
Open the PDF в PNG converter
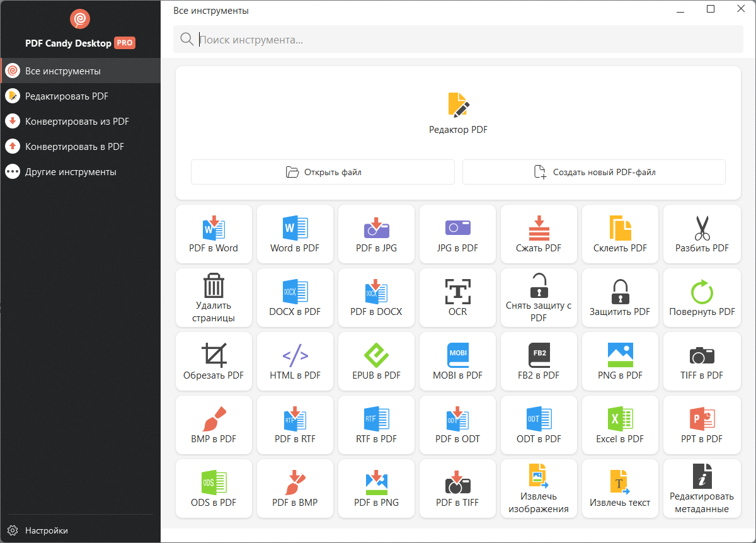point(376,488)
